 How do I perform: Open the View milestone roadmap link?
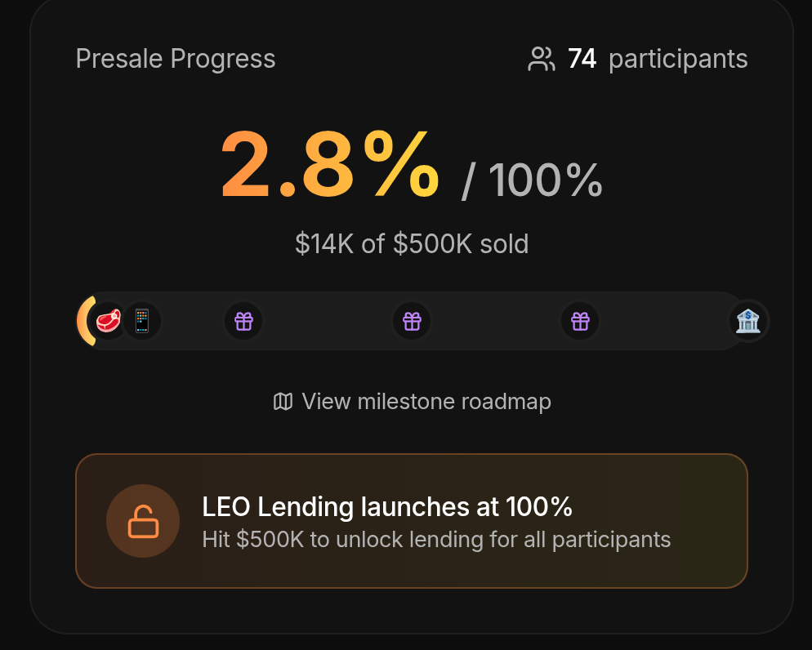point(426,402)
